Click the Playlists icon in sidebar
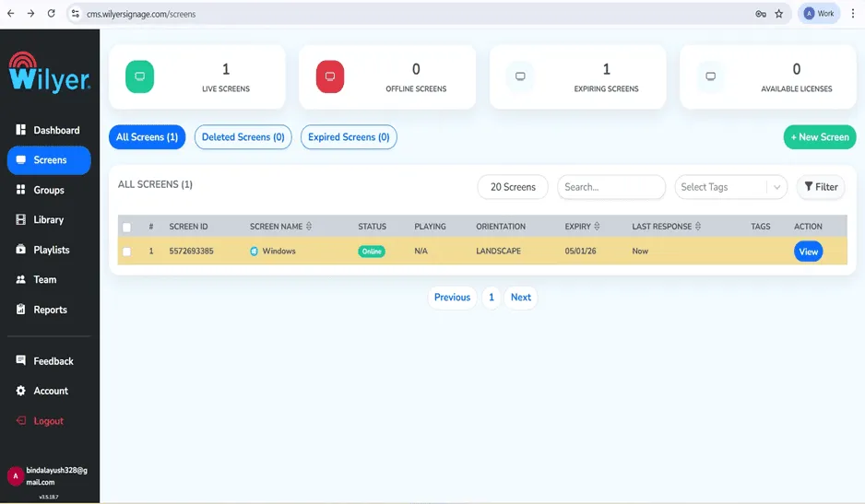 [21, 250]
